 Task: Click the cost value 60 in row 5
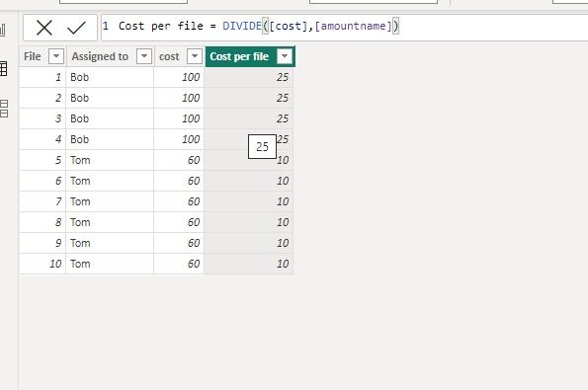[x=179, y=160]
